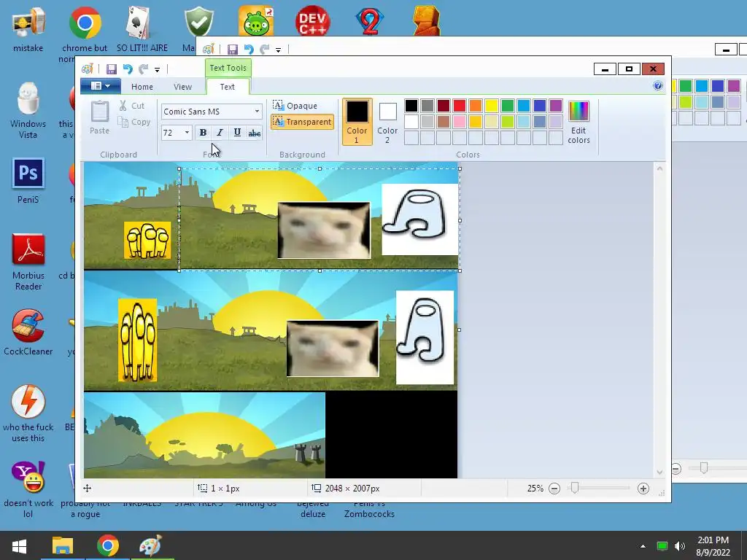
Task: Undo the last action in front Paint window
Action: tap(128, 69)
